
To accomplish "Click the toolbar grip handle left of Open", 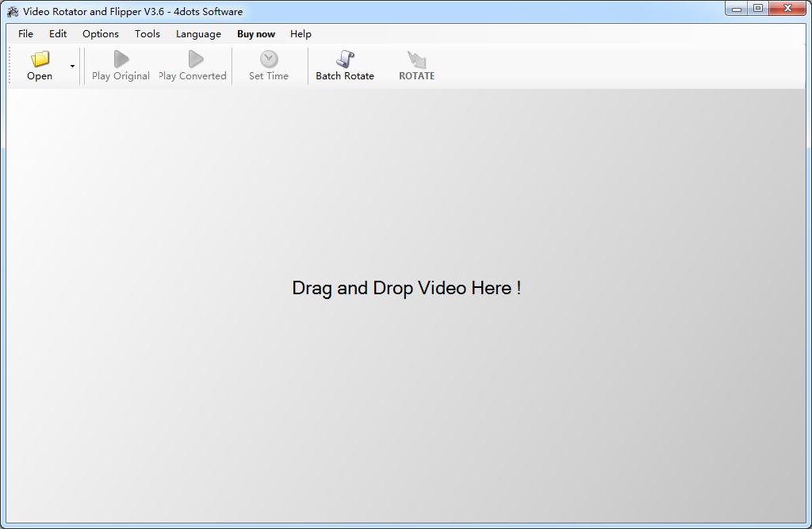I will click(11, 66).
